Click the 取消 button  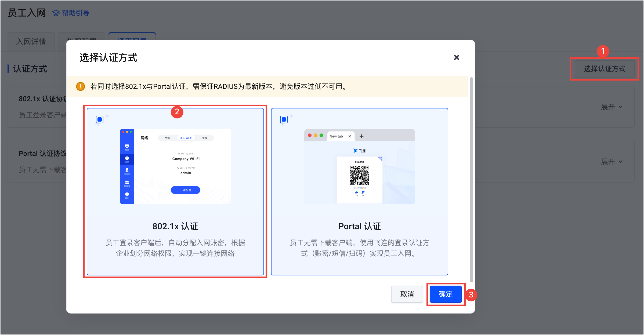(407, 294)
